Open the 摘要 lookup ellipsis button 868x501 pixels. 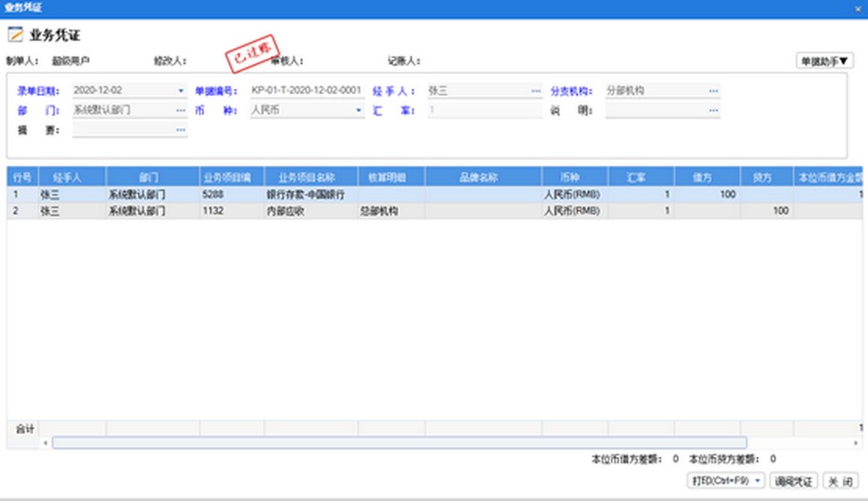[181, 130]
